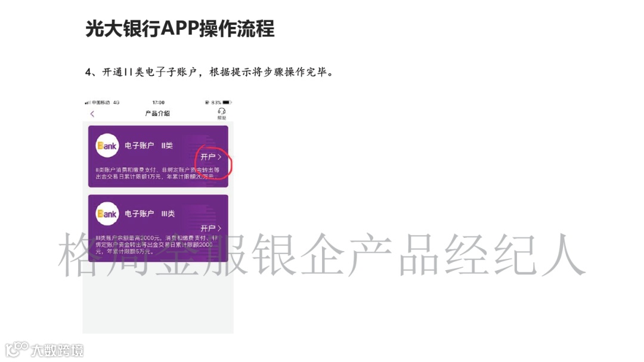Select the 电子账户 III类 title text
644x362 pixels.
pos(150,214)
